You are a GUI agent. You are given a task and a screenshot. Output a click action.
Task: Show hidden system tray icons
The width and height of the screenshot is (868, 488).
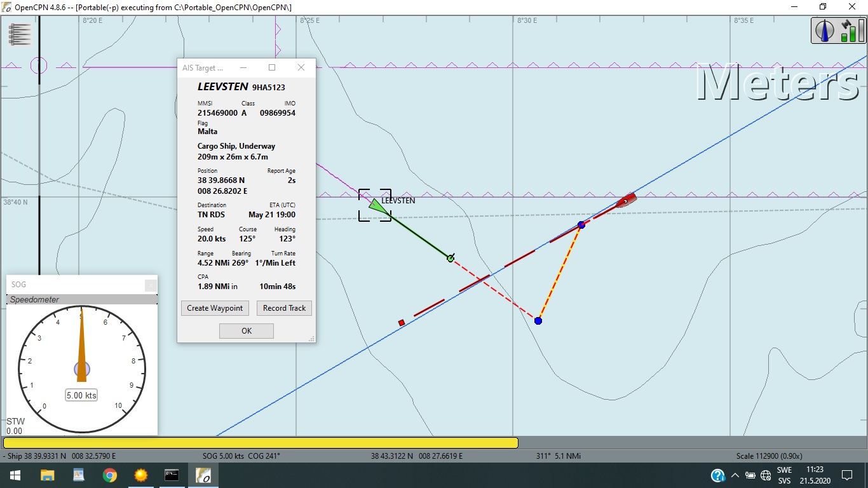click(735, 475)
